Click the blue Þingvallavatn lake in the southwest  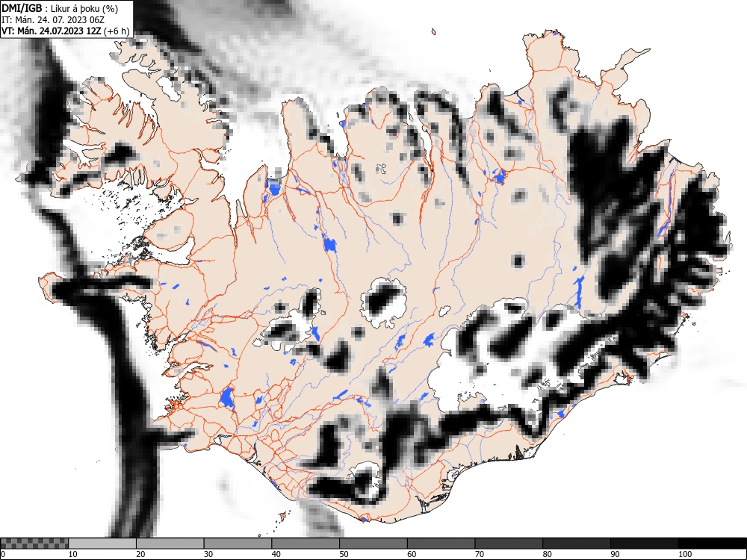coord(227,398)
